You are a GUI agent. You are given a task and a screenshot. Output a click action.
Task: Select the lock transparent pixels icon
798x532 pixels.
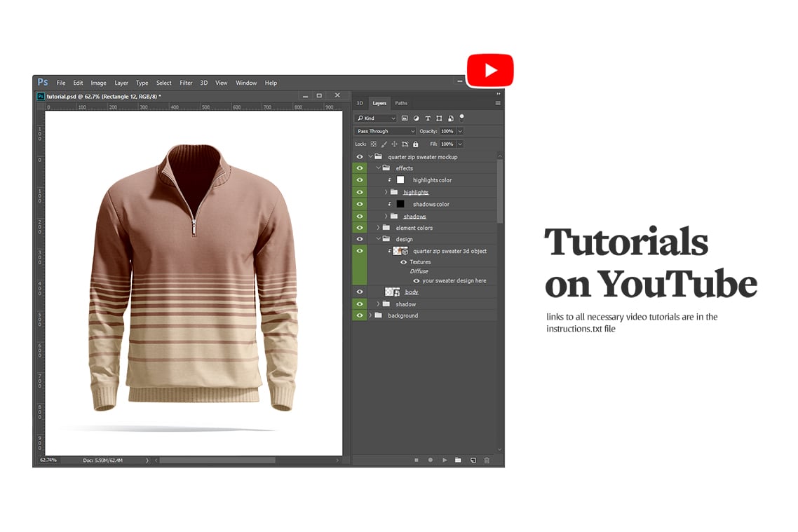tap(373, 144)
